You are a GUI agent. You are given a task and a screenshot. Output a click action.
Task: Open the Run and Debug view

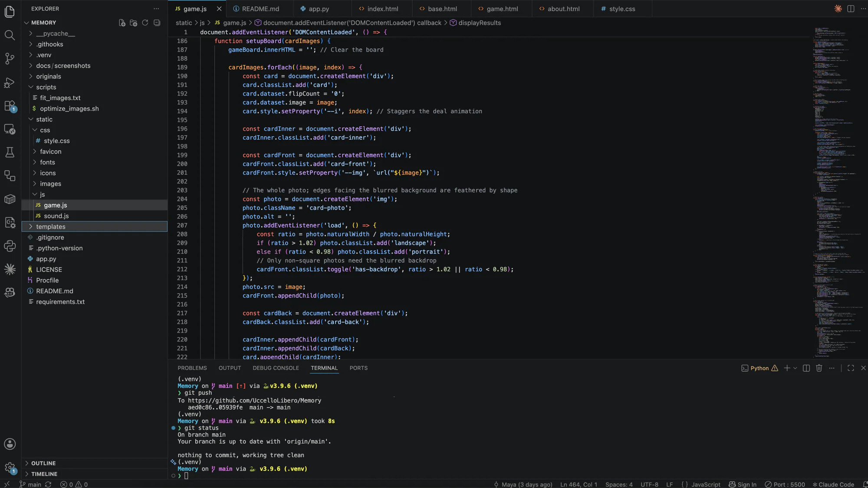pos(10,82)
